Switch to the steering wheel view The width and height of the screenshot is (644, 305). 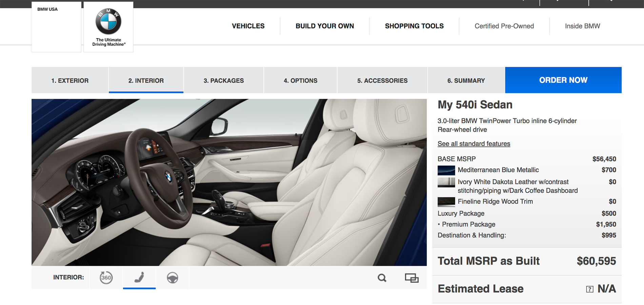173,278
